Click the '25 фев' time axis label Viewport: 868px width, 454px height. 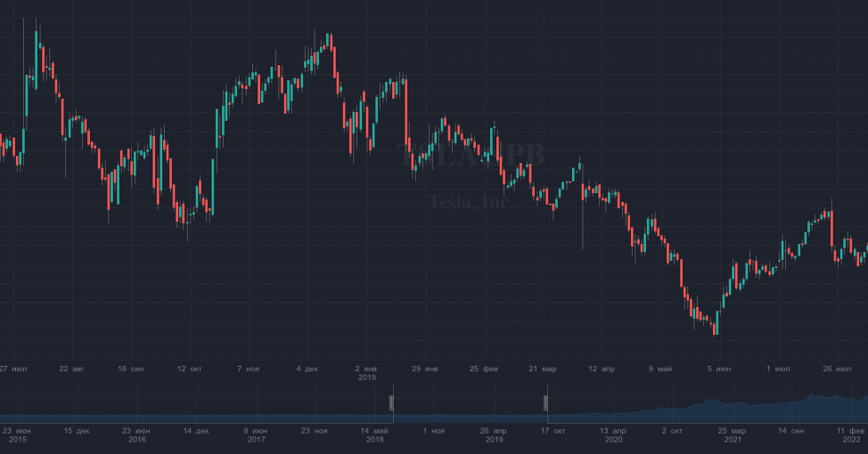click(484, 369)
